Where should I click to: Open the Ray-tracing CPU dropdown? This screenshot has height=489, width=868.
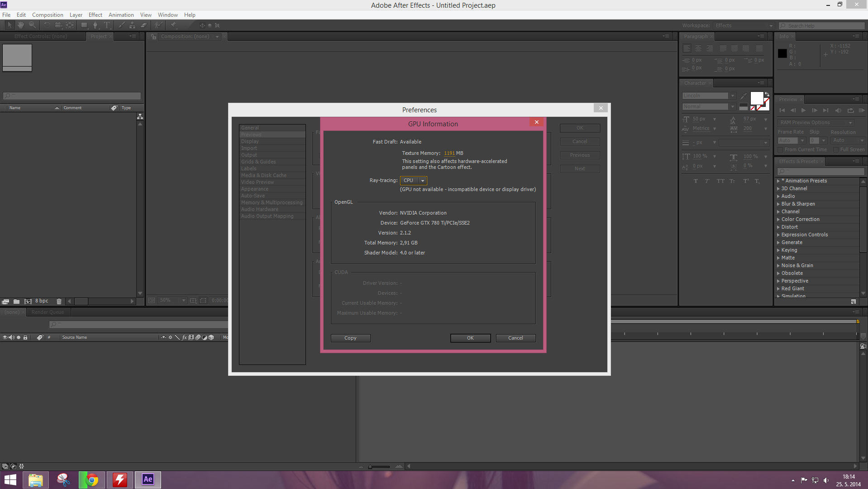coord(414,180)
